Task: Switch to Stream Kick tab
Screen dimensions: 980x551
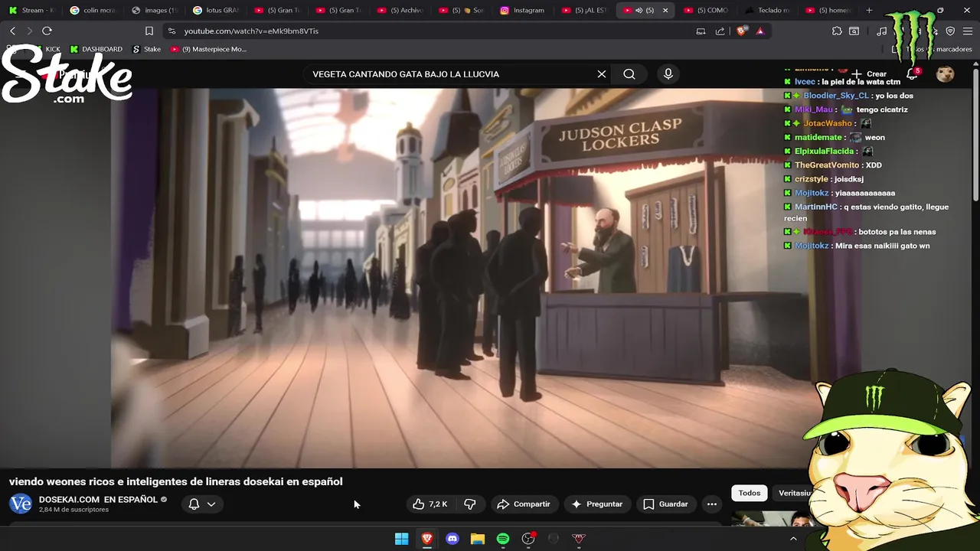Action: click(31, 10)
